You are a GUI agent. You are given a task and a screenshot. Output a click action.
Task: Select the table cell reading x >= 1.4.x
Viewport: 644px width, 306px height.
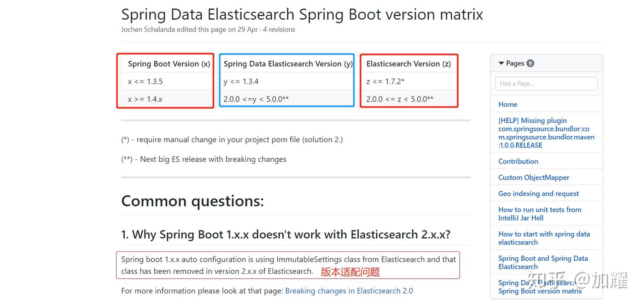(144, 99)
